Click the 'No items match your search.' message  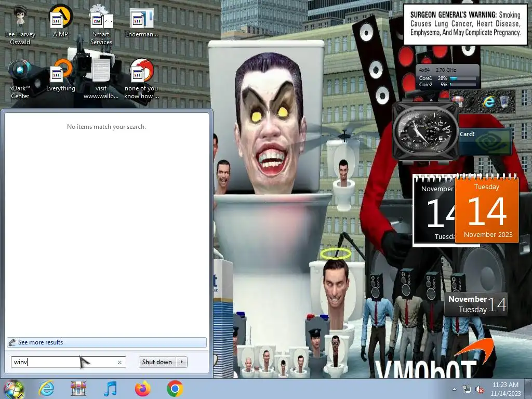pyautogui.click(x=106, y=127)
